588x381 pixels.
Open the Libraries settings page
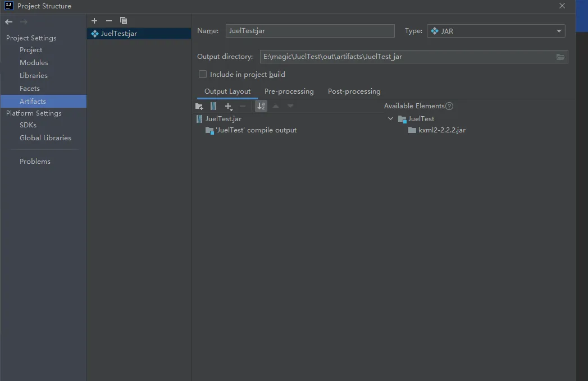[x=34, y=76]
